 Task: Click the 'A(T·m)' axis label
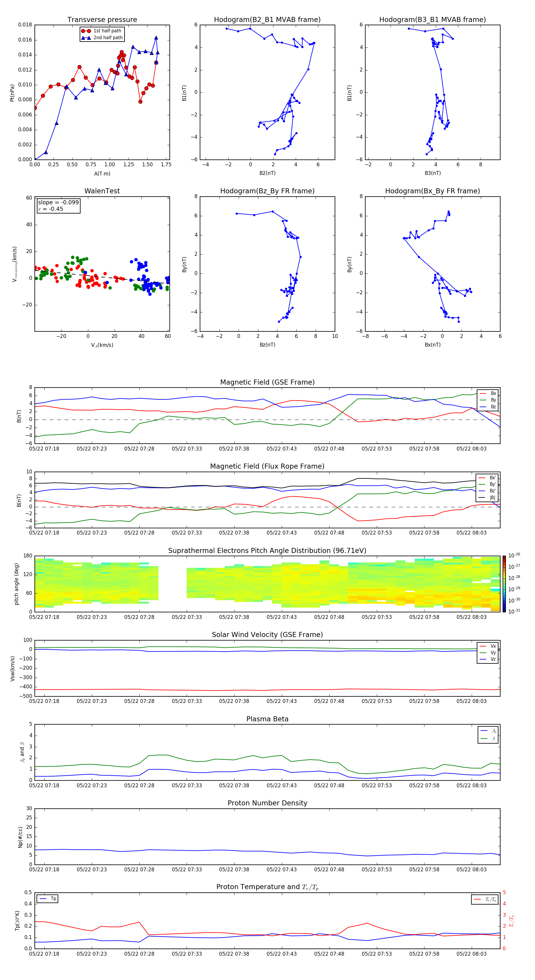pyautogui.click(x=102, y=174)
